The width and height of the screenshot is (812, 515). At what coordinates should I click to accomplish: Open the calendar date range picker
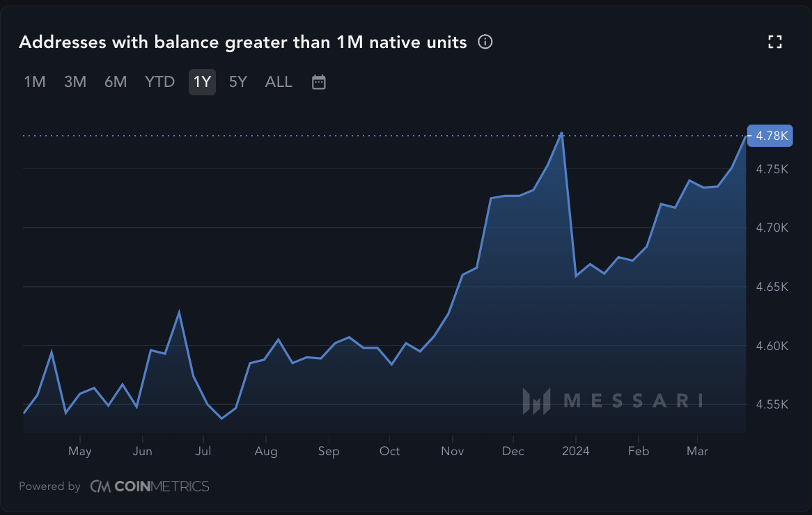(318, 82)
